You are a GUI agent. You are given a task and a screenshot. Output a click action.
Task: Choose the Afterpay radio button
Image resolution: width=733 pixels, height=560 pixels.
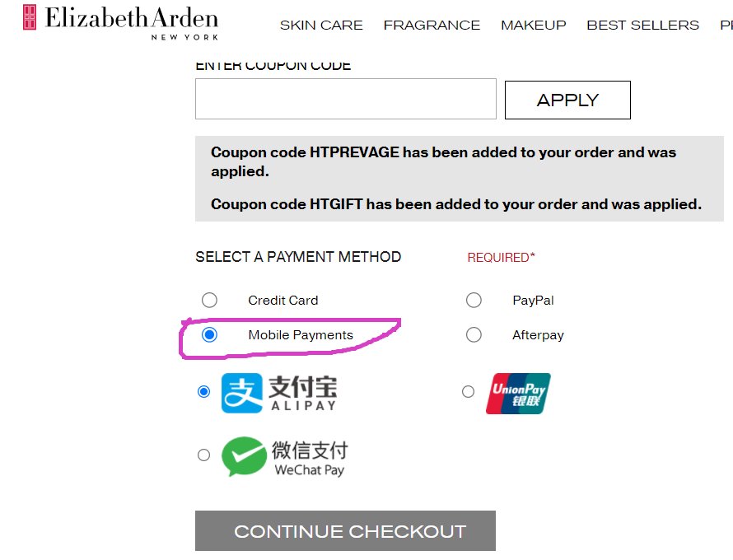coord(474,335)
